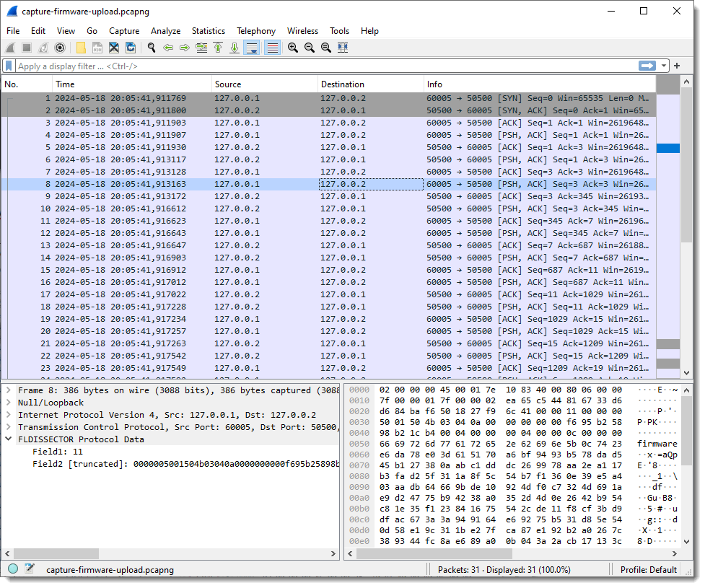Click the resize columns icon
This screenshot has height=588, width=705.
(343, 48)
